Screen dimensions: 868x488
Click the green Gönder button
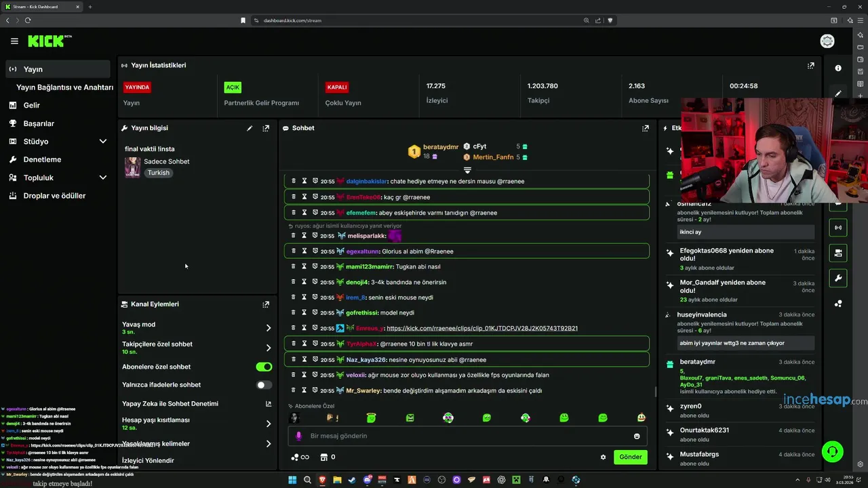pyautogui.click(x=631, y=457)
